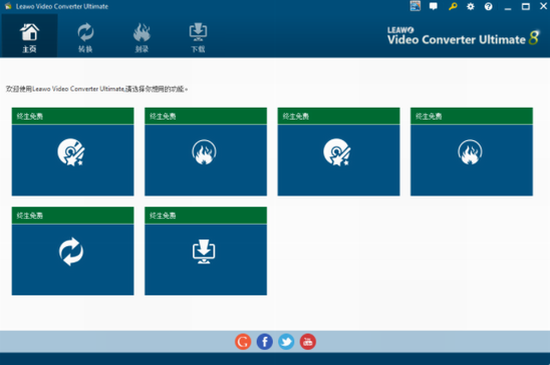Go to the 下载 download tab
Image resolution: width=550 pixels, height=365 pixels.
(x=198, y=36)
